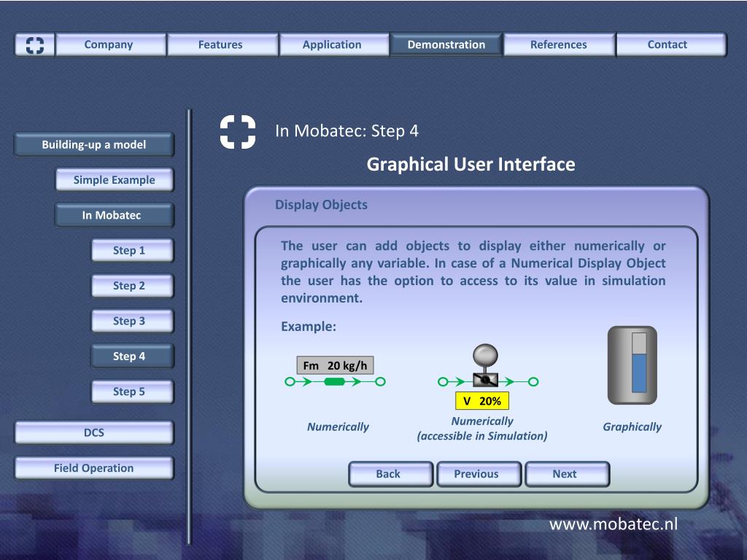Select Building-up a model section
Screen dimensions: 747x560
(94, 145)
